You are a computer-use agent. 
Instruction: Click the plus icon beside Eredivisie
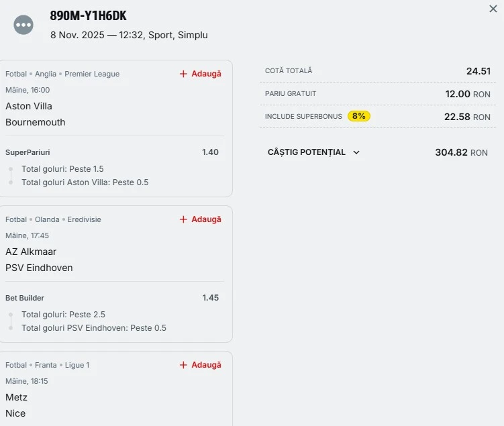pyautogui.click(x=183, y=219)
